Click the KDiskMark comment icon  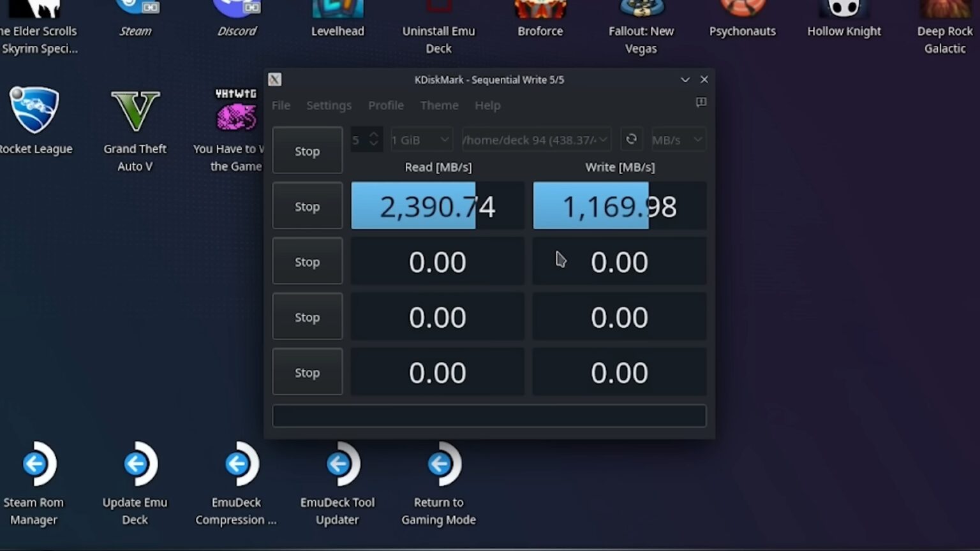701,103
